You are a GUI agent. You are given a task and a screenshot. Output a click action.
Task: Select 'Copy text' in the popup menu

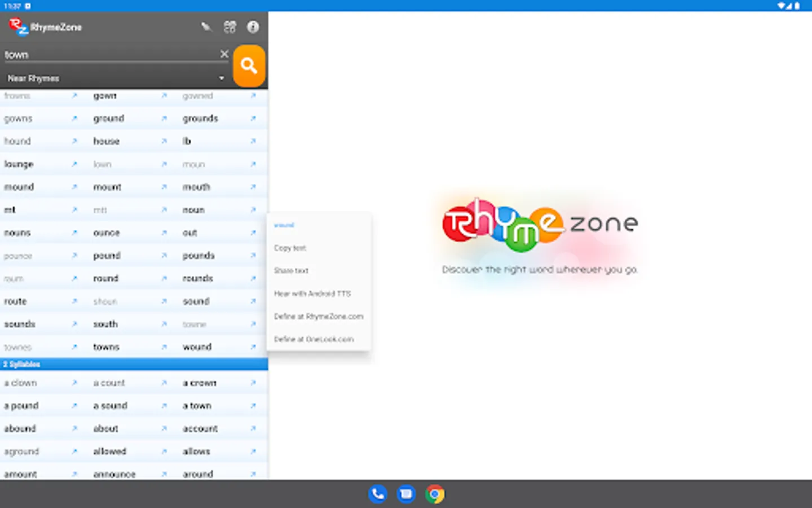(x=290, y=248)
